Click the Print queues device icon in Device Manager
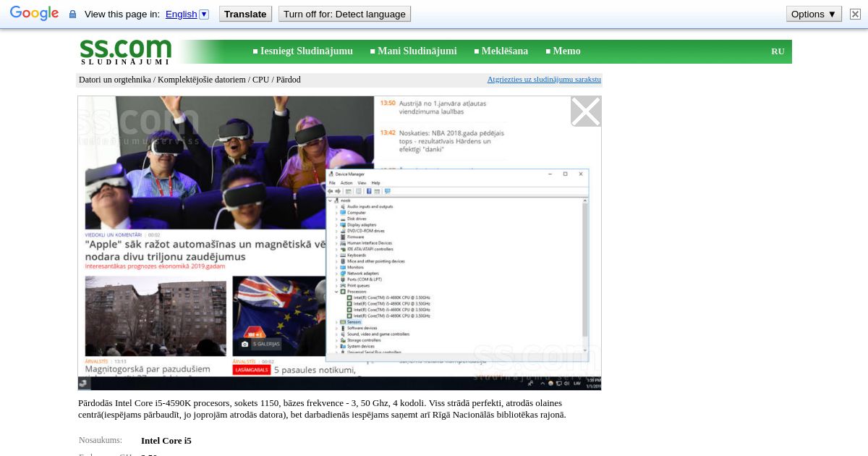Screen dimensions: 868x456 (343, 285)
